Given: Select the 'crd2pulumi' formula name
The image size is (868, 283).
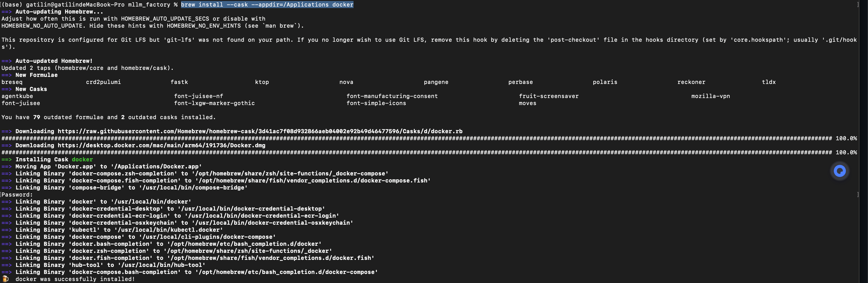Looking at the screenshot, I should click(x=103, y=82).
